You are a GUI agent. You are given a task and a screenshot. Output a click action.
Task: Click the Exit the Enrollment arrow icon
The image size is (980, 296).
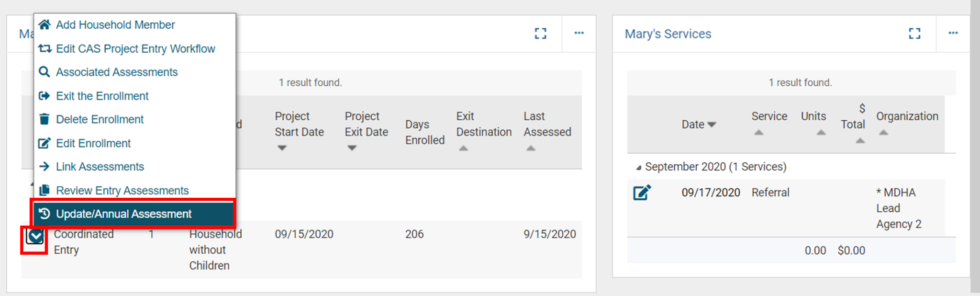tap(45, 96)
